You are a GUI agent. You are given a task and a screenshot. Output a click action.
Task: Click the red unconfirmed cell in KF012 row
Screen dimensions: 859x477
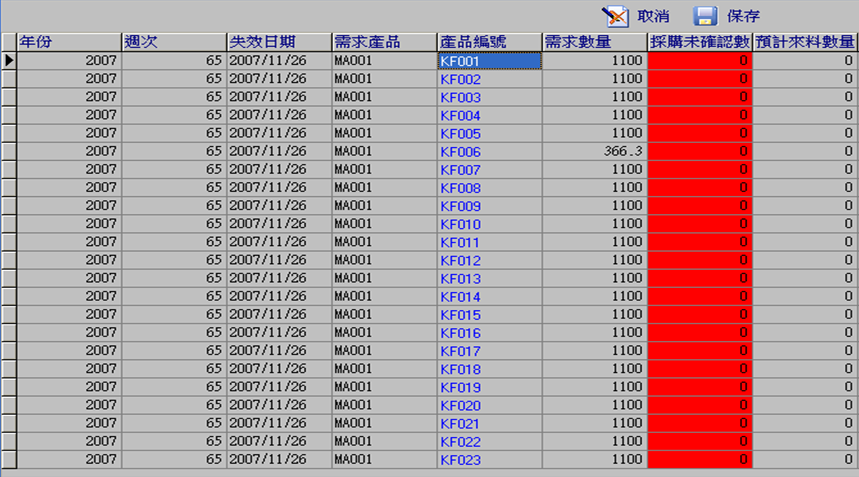[x=700, y=260]
